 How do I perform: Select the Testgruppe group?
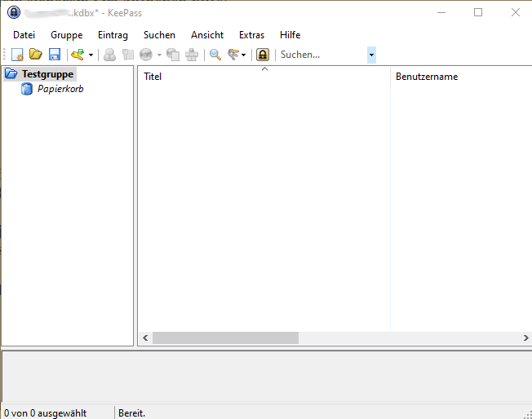pyautogui.click(x=47, y=74)
